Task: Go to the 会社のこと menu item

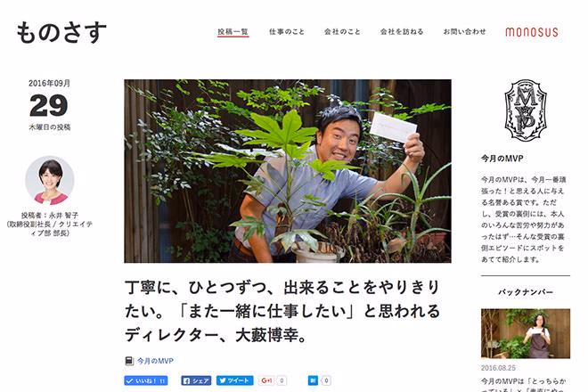Action: point(342,32)
